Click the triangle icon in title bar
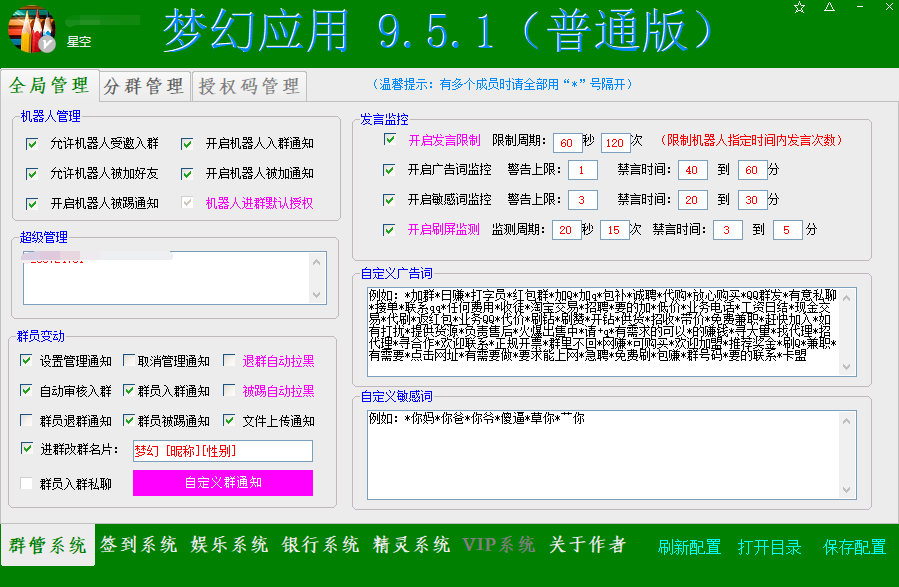The image size is (899, 587). tap(829, 8)
